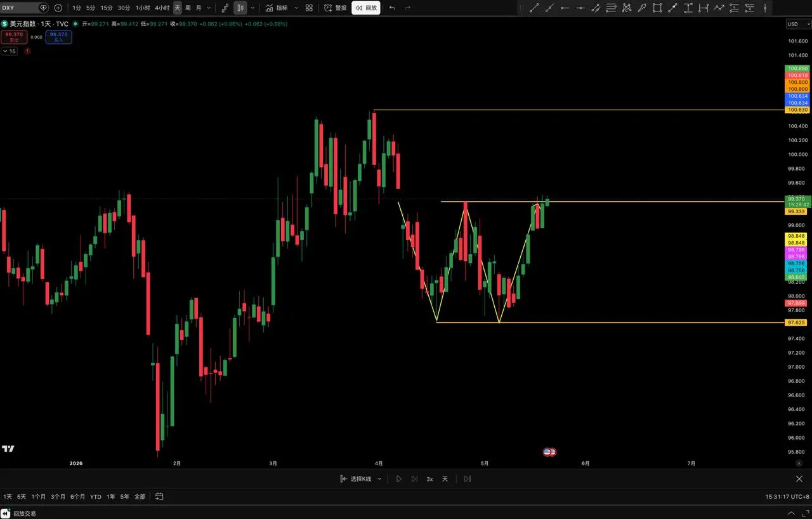Select the short position tool
812x519 pixels.
750,8
